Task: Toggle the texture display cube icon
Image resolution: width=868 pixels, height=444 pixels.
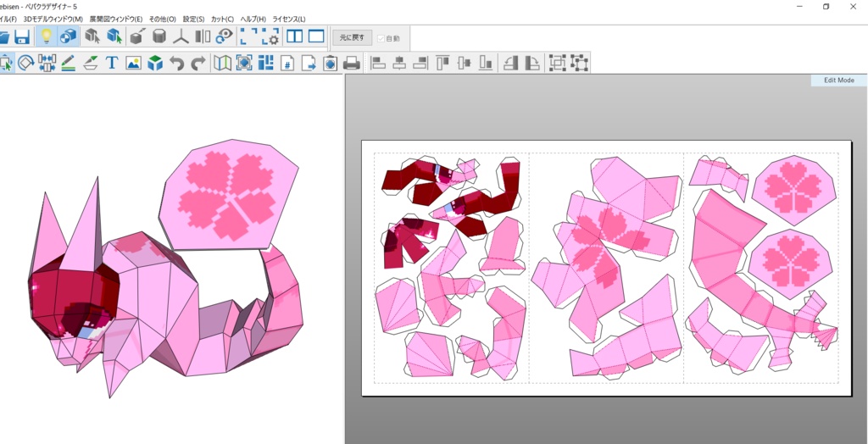Action: [69, 37]
